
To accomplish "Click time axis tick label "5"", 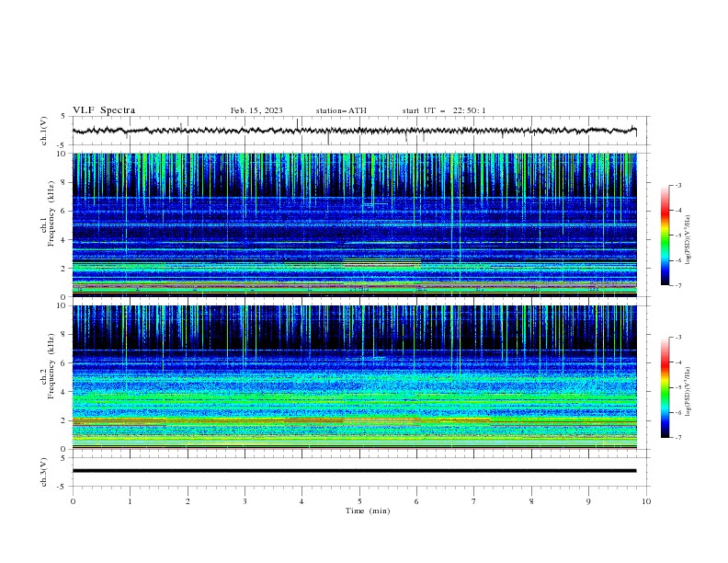I will point(359,501).
